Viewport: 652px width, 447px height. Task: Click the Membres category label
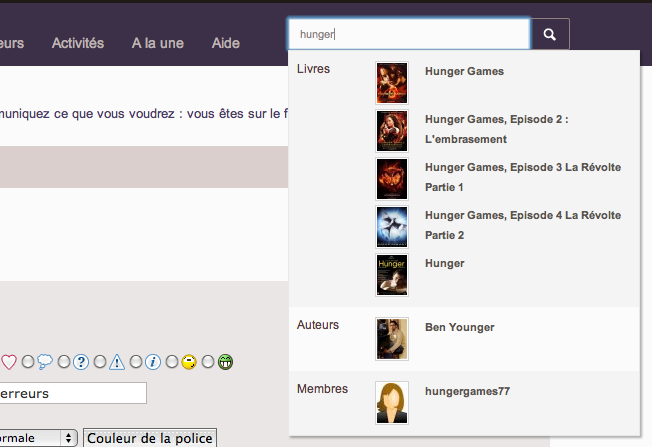click(x=322, y=389)
